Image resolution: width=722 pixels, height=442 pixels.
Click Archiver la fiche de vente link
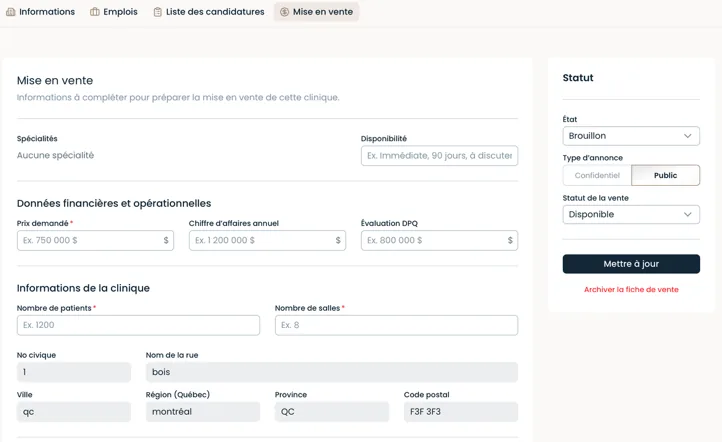(x=631, y=290)
